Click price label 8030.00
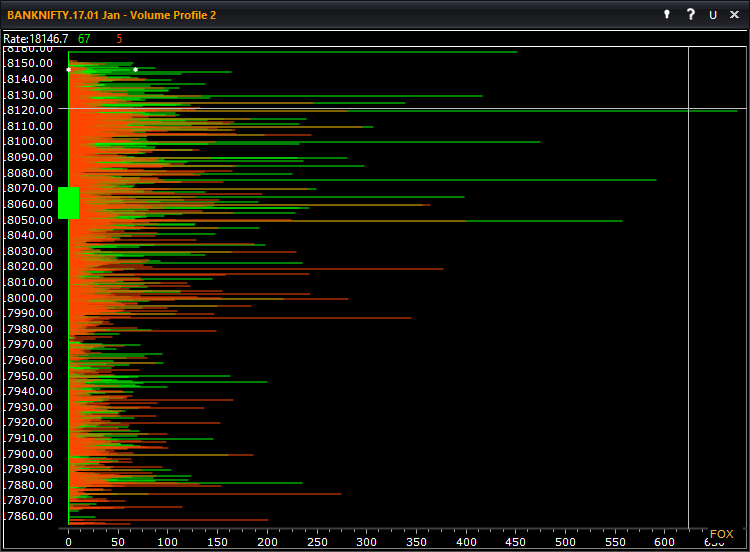This screenshot has height=552, width=750. [29, 251]
